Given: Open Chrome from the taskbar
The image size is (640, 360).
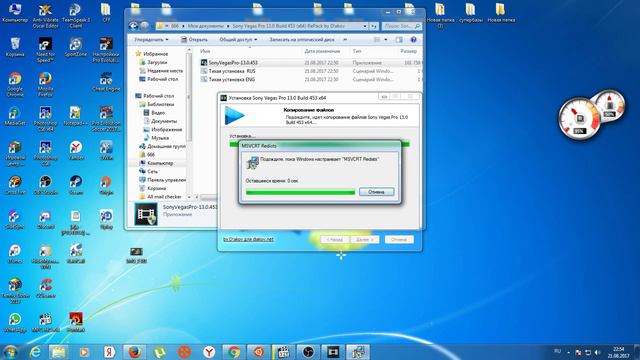Looking at the screenshot, I should [x=234, y=352].
